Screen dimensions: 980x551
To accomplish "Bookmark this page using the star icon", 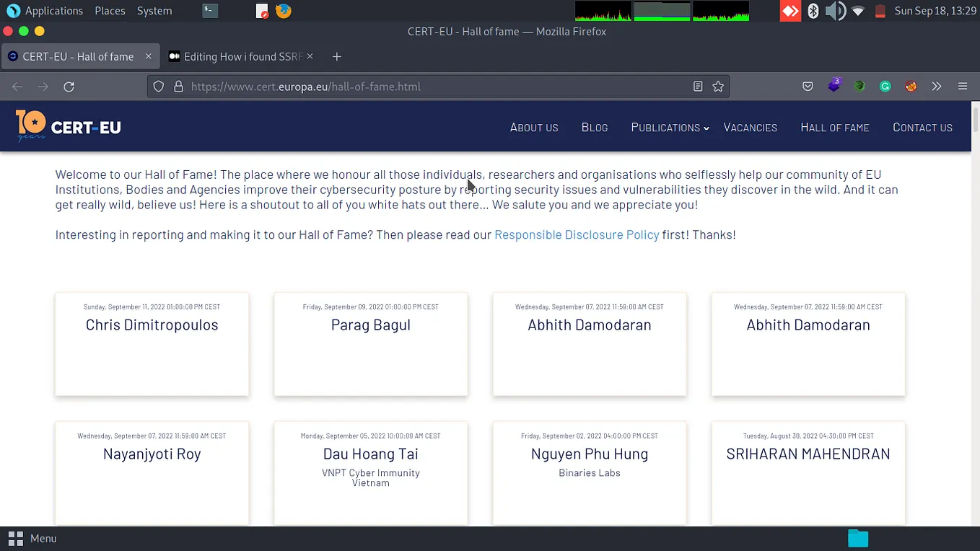I will (718, 86).
